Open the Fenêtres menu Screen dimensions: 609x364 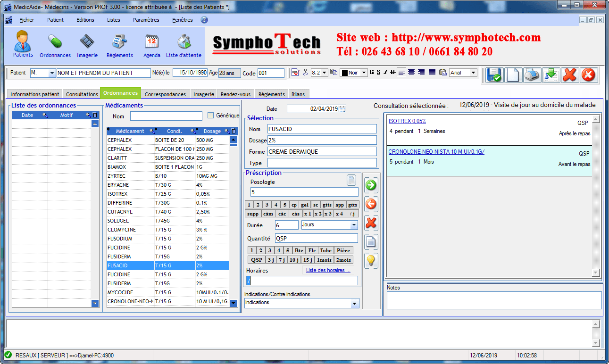coord(183,20)
